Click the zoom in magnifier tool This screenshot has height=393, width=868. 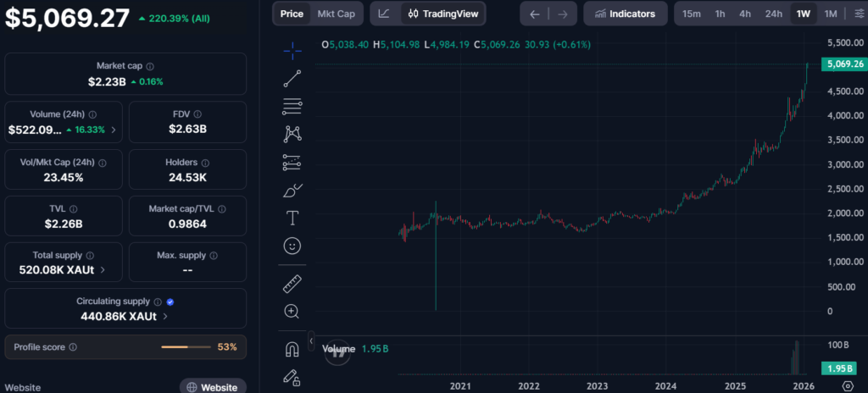click(x=292, y=312)
